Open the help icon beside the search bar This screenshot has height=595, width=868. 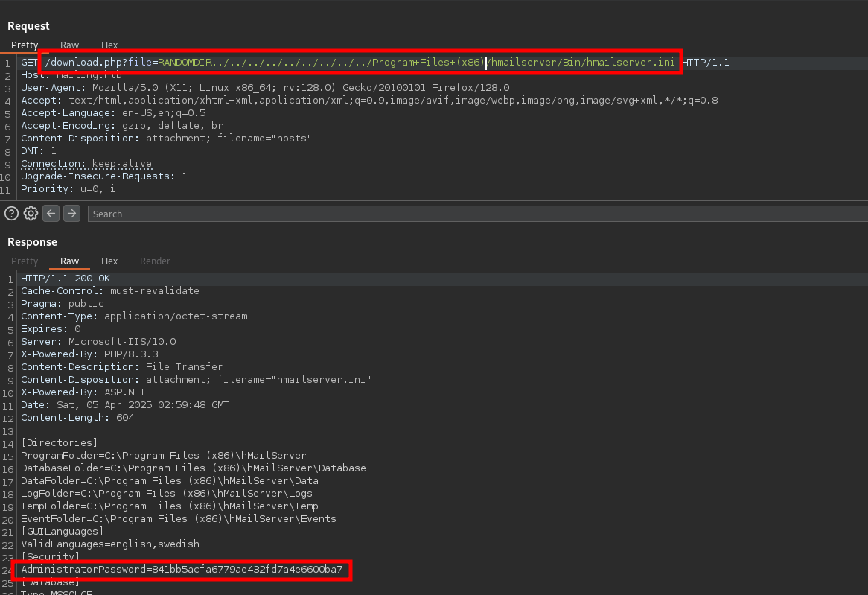pyautogui.click(x=11, y=214)
